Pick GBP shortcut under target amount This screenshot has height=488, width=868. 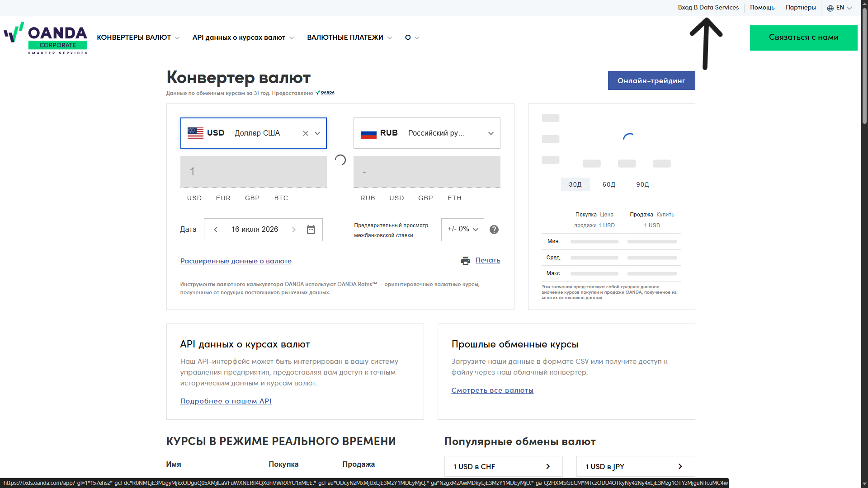pyautogui.click(x=425, y=198)
